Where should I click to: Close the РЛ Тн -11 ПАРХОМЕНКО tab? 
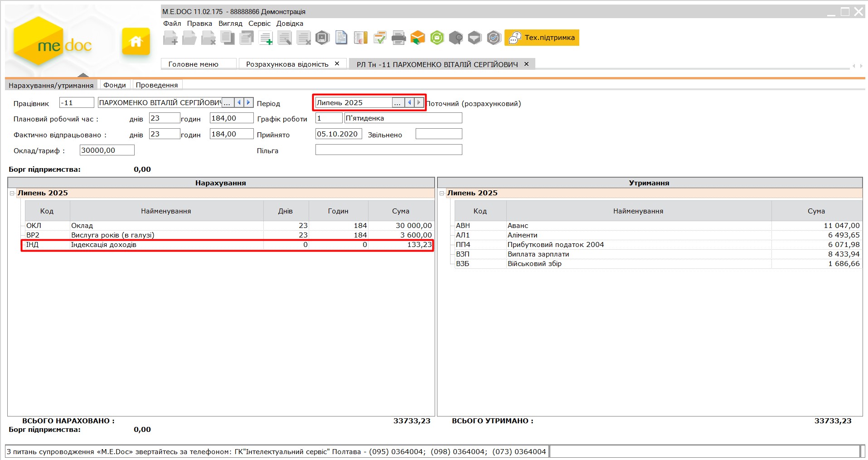tap(526, 64)
